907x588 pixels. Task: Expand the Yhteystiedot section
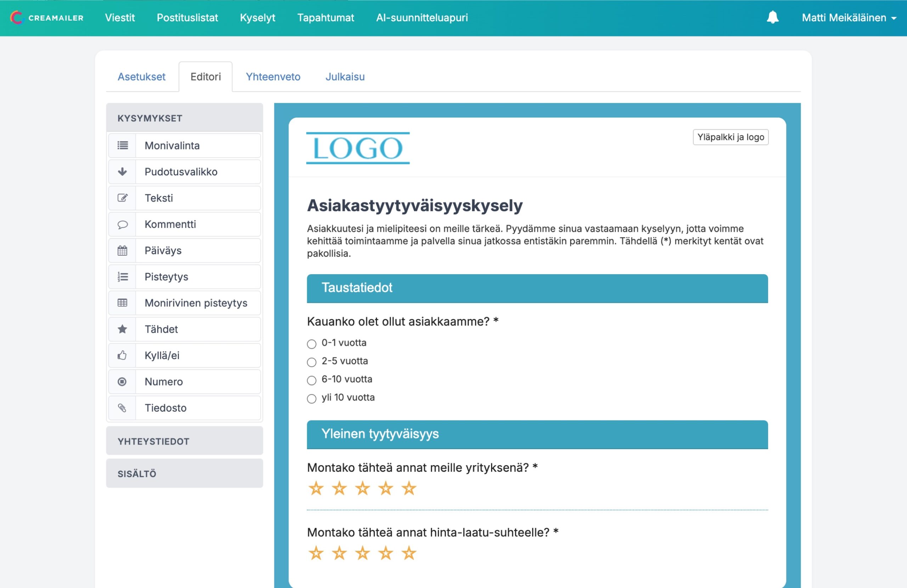coord(185,441)
